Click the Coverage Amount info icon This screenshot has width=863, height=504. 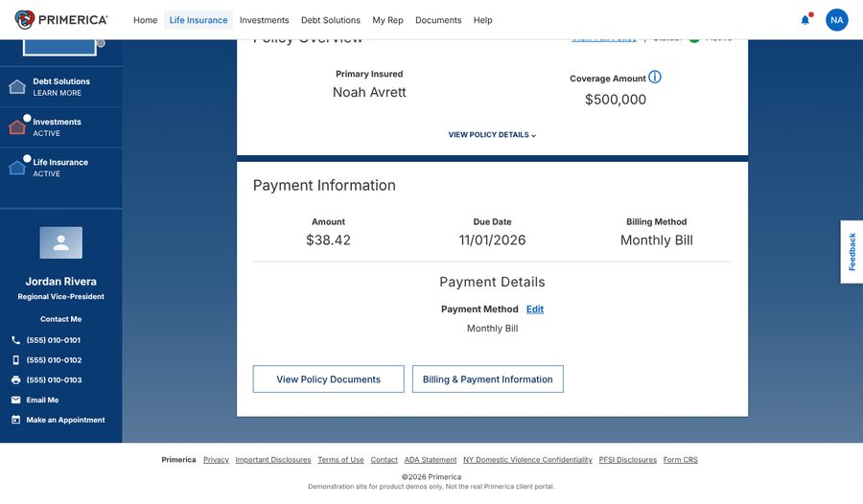pyautogui.click(x=654, y=77)
